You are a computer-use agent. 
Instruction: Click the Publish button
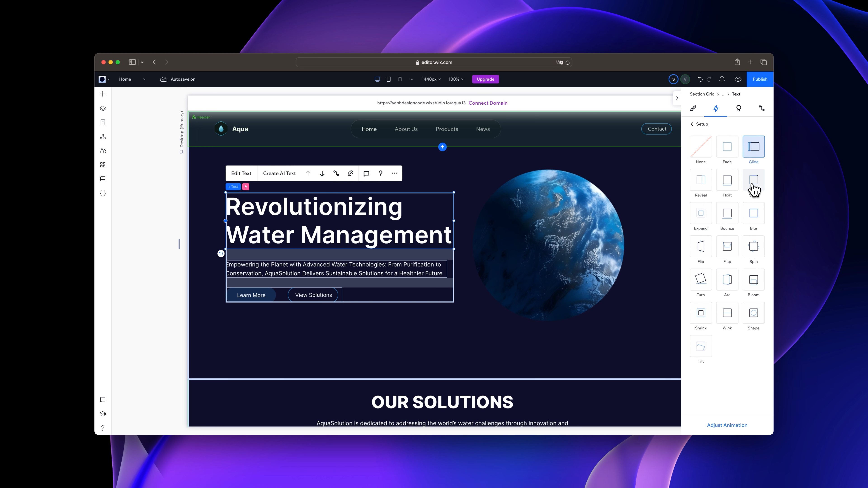click(x=760, y=79)
